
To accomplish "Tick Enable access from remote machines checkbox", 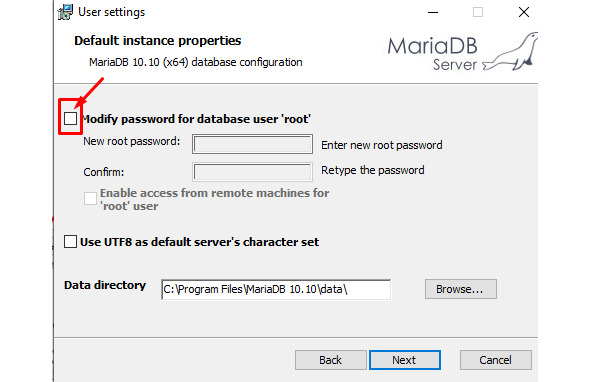I will click(90, 198).
